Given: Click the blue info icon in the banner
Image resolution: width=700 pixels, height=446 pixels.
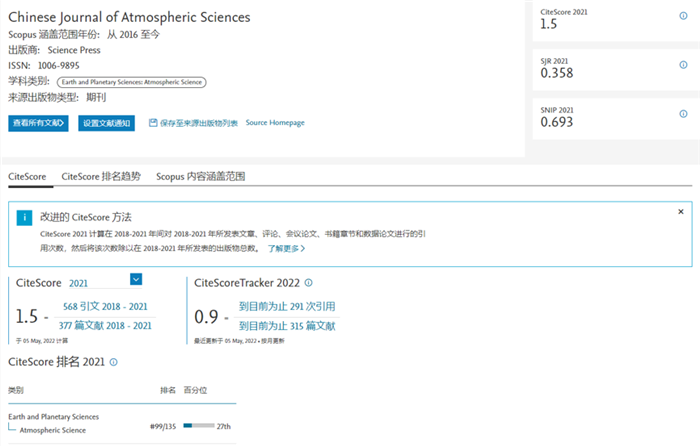Looking at the screenshot, I should [x=22, y=218].
